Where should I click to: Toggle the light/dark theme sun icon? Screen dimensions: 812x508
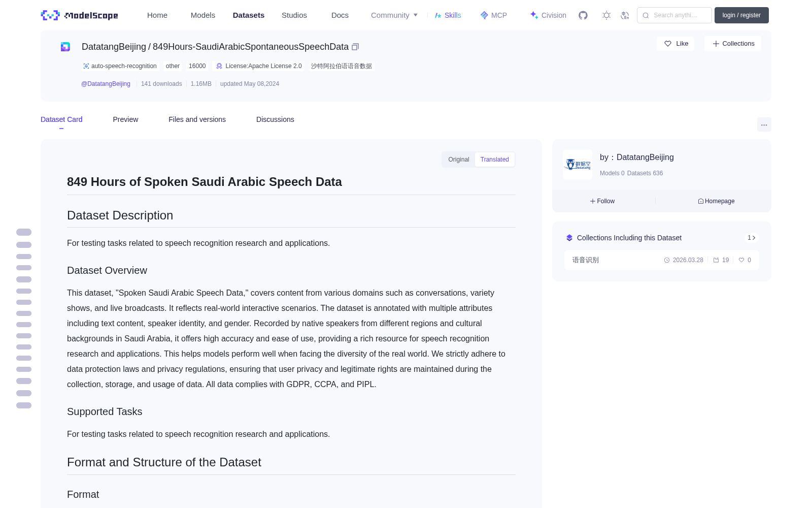606,15
